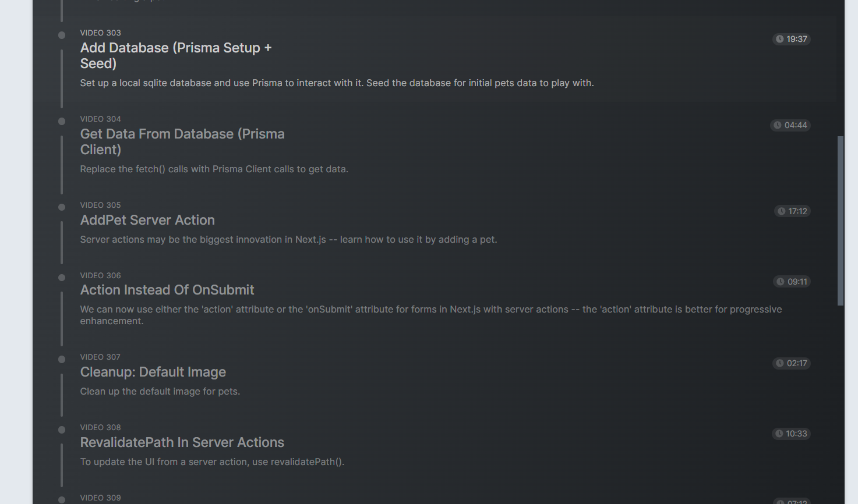Click the vertical scrollbar thumb of the video list
The width and height of the screenshot is (858, 504).
click(840, 221)
